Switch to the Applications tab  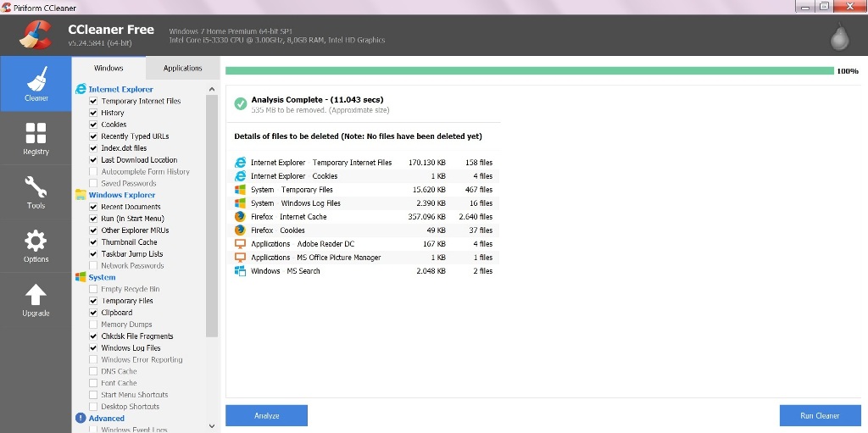click(183, 68)
